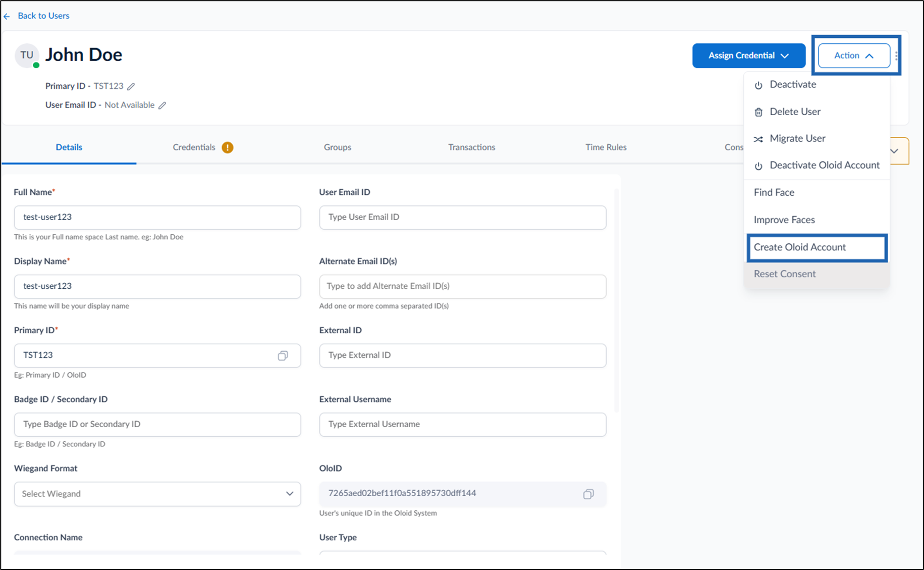The image size is (924, 570).
Task: Click the Type User Email ID field
Action: 463,218
